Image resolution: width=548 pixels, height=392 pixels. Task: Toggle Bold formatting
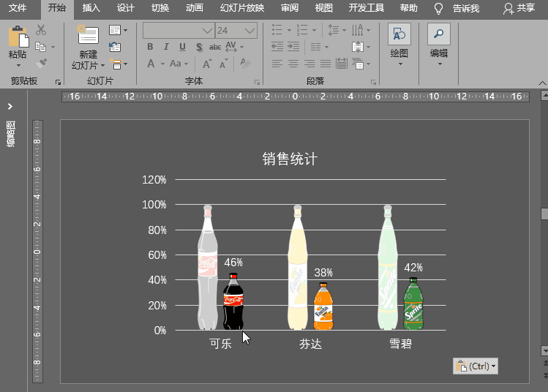coord(150,47)
